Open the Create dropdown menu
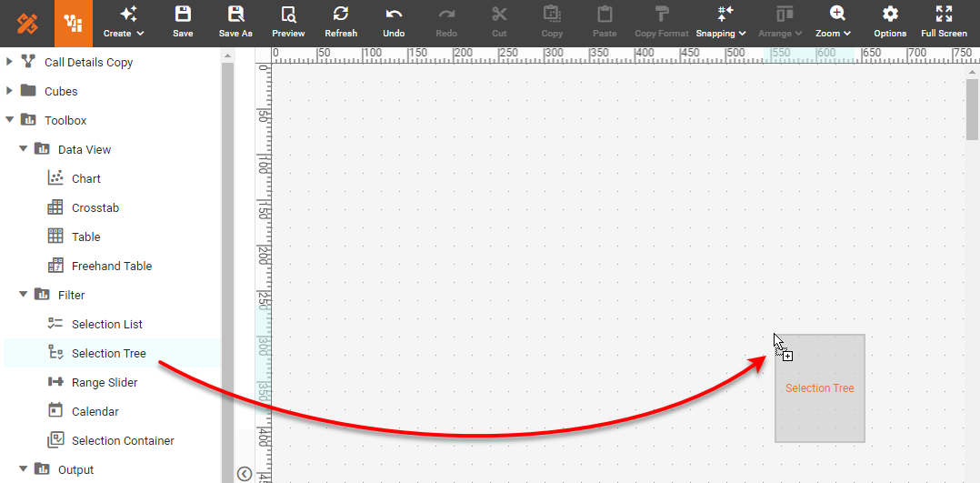The height and width of the screenshot is (483, 980). coord(124,23)
